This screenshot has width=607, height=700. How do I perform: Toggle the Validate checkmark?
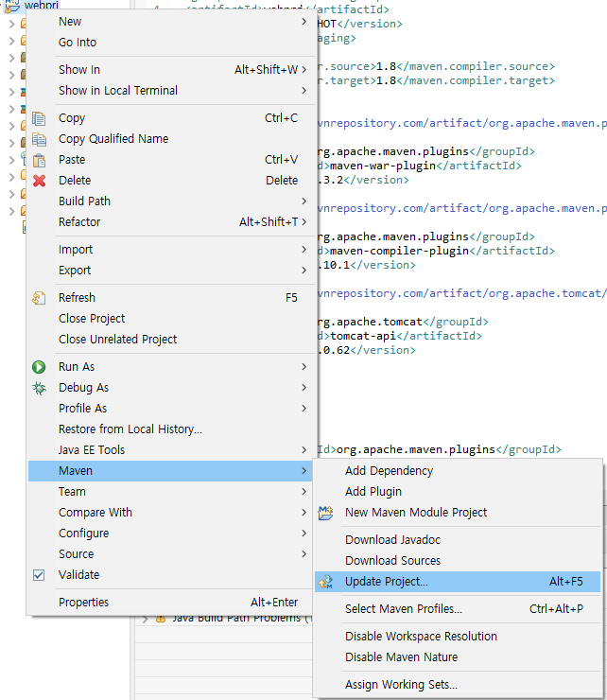coord(39,575)
